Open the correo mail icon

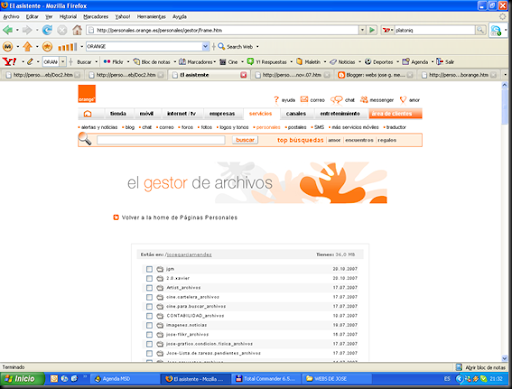(304, 99)
